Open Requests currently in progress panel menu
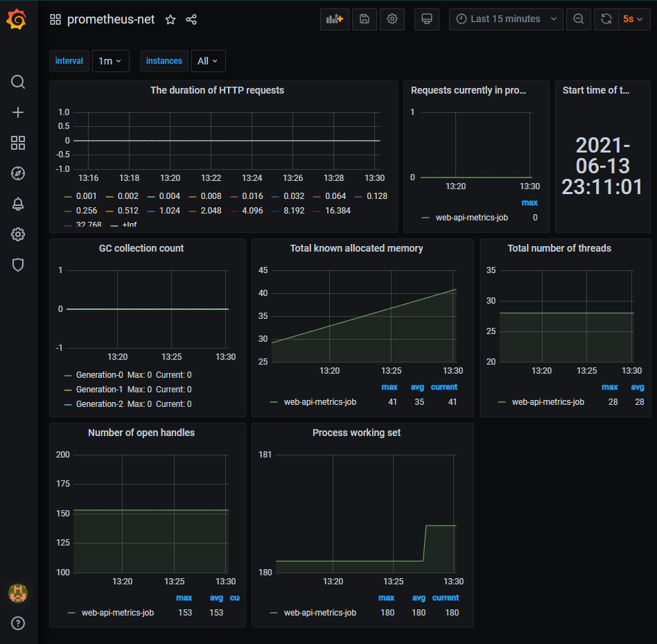 468,91
